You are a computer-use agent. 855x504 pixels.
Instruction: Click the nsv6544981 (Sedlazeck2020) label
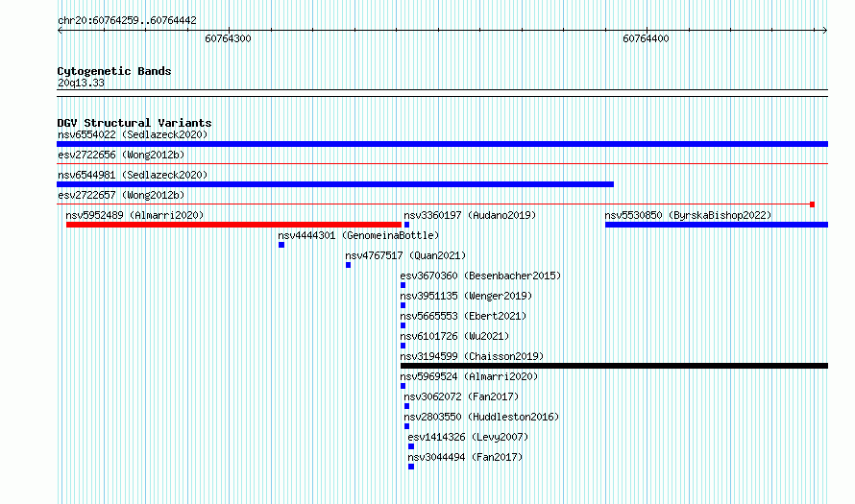133,175
